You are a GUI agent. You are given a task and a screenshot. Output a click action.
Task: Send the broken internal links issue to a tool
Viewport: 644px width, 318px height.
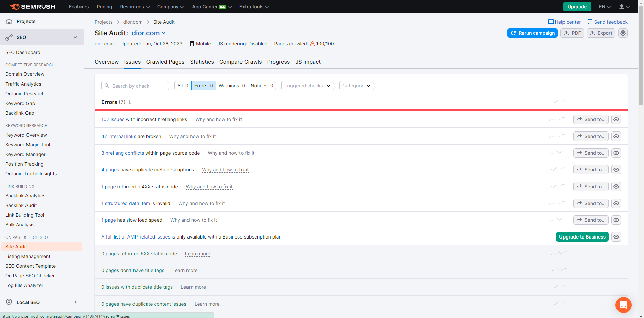[x=591, y=136]
